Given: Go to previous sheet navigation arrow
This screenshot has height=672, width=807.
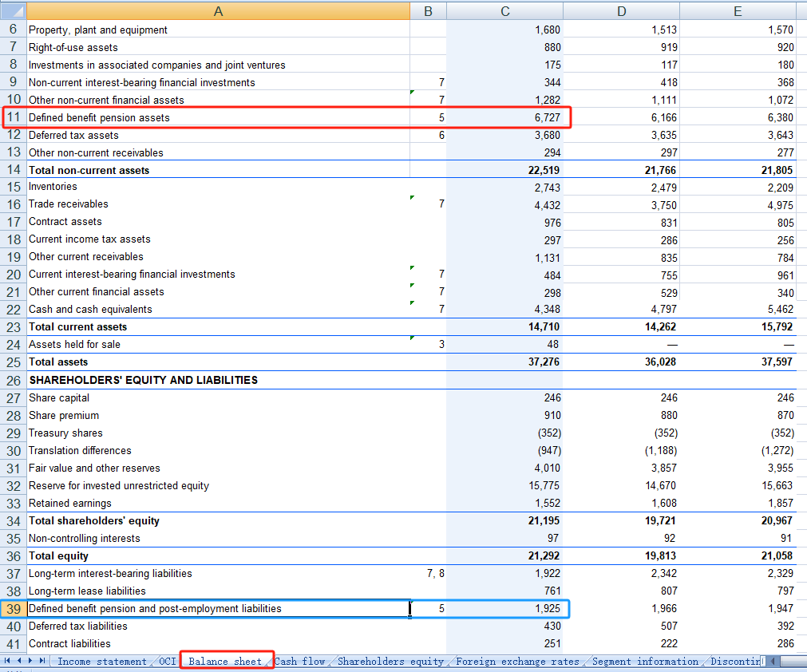Looking at the screenshot, I should [x=19, y=661].
